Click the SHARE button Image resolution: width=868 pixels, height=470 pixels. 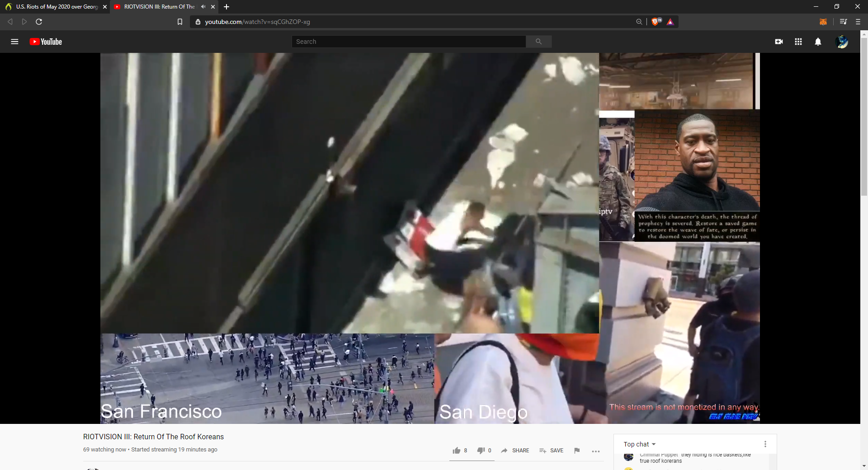click(515, 451)
